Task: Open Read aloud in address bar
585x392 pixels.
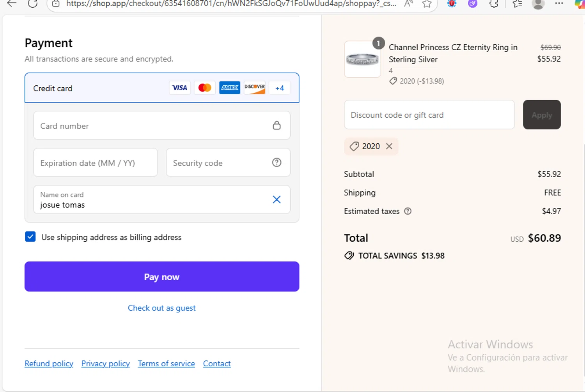Action: pos(408,4)
